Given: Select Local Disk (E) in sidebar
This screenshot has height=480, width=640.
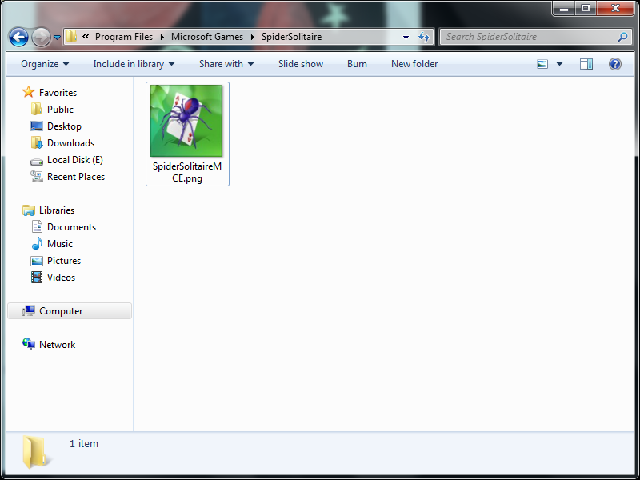Looking at the screenshot, I should coord(74,160).
